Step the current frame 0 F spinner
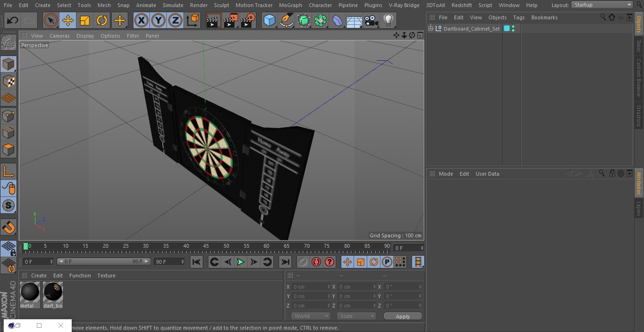644x332 pixels. [51, 261]
